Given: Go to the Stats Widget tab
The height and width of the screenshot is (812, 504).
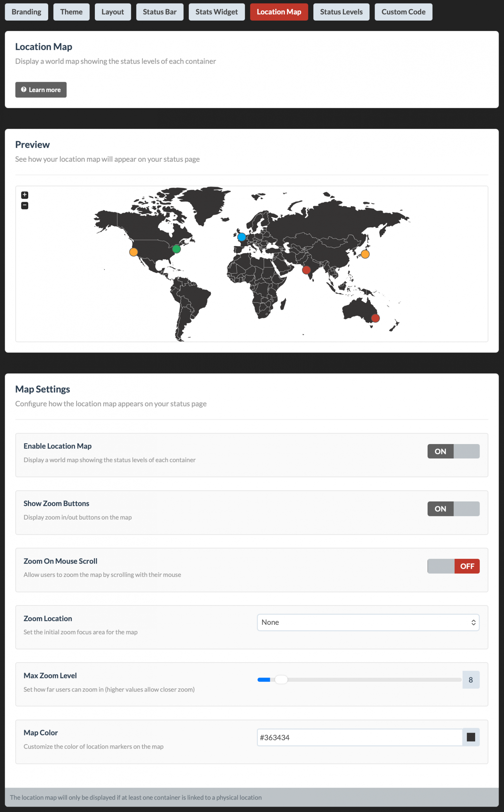Looking at the screenshot, I should [x=216, y=12].
